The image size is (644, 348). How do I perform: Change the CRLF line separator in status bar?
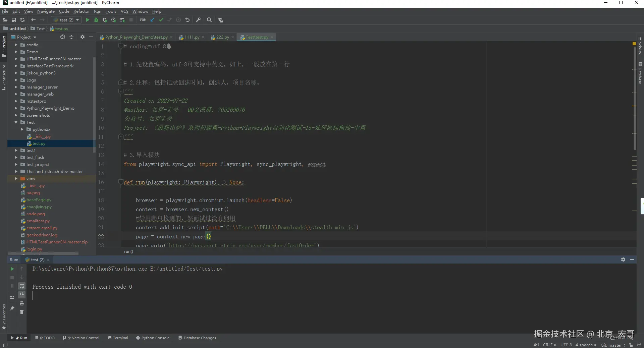click(x=549, y=345)
